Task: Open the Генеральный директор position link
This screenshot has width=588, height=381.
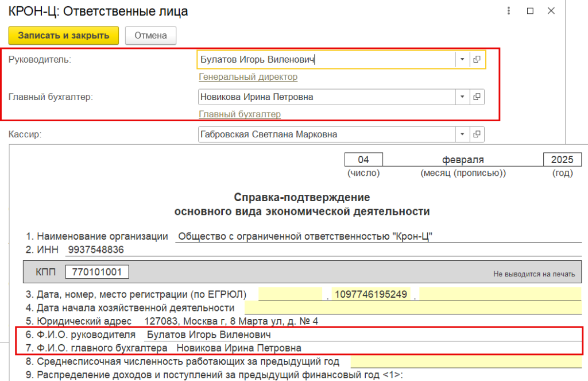Action: point(248,77)
